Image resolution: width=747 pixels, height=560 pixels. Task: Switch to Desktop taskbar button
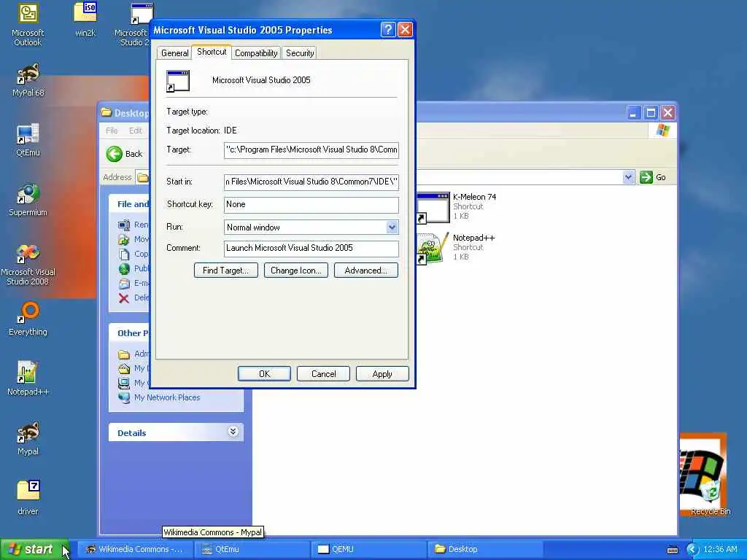pos(484,549)
